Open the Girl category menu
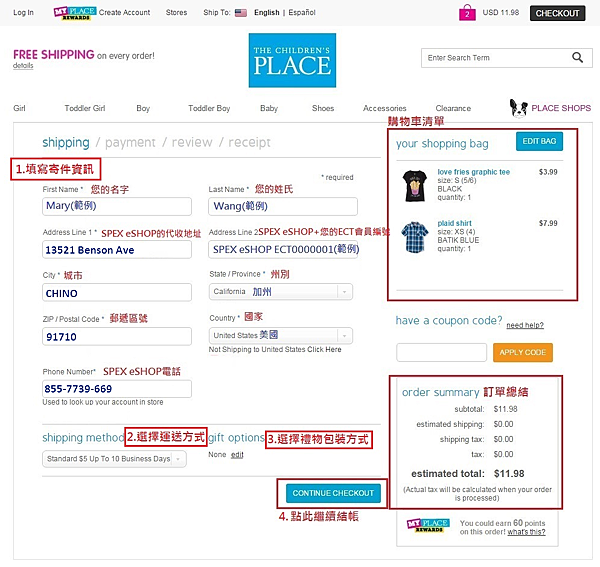Viewport: 600px width, 567px height. 19,108
